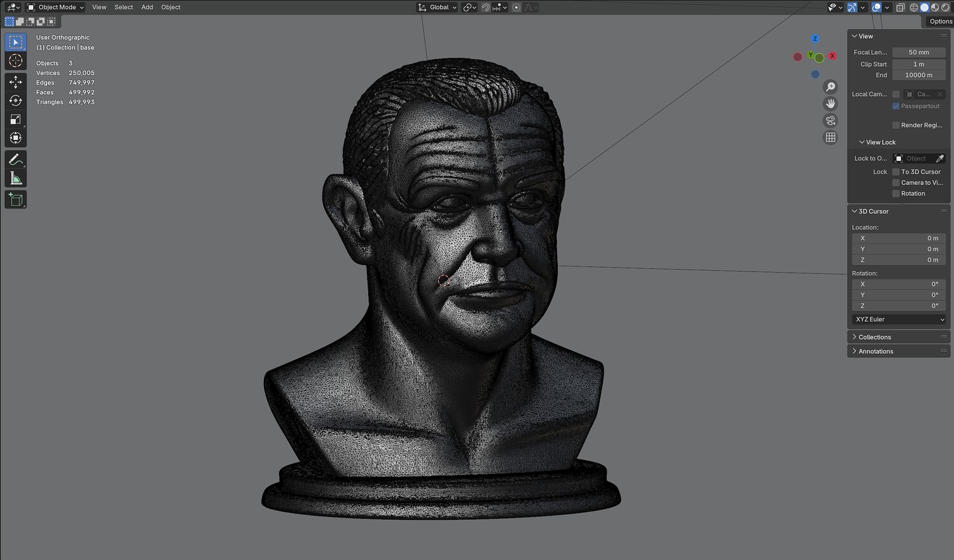Click the 3D Cursor Location X field
This screenshot has width=954, height=560.
tap(899, 238)
